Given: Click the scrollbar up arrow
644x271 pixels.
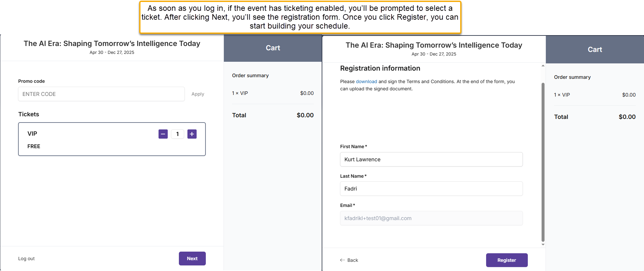Looking at the screenshot, I should click(x=543, y=66).
